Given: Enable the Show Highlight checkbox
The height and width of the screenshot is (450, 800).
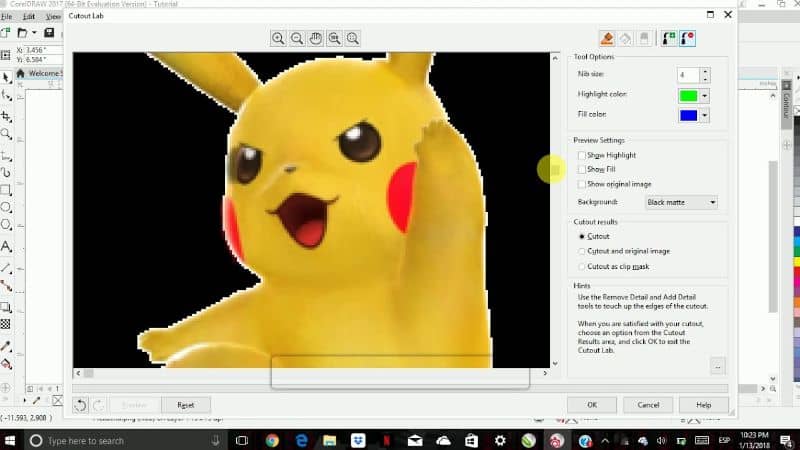Looking at the screenshot, I should point(582,155).
